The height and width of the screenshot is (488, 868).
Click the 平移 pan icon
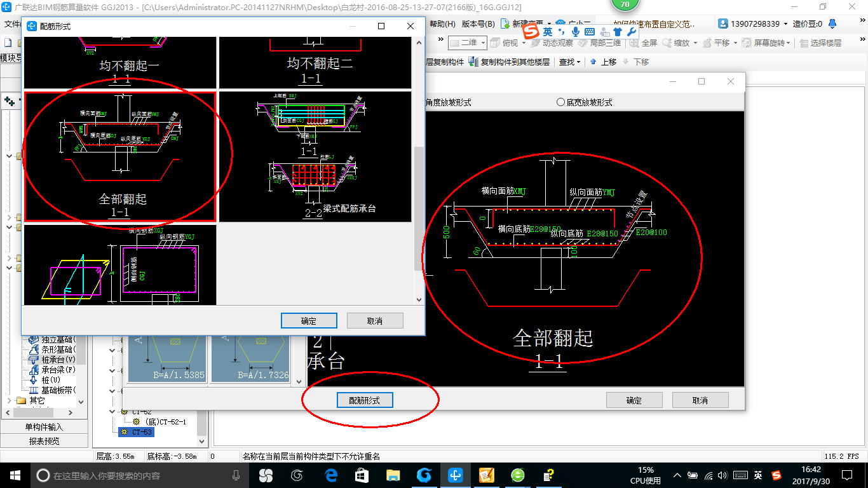click(707, 43)
